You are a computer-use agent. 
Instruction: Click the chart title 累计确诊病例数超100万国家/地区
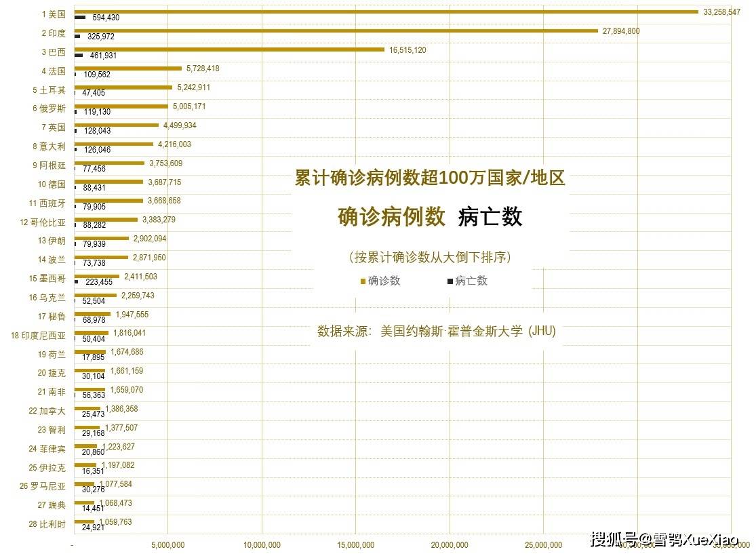pyautogui.click(x=431, y=178)
